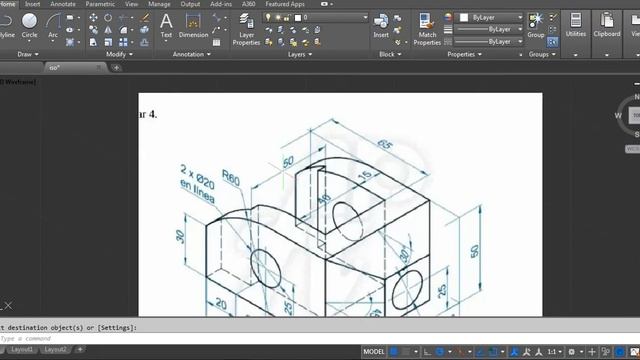
Task: Select the Explode tool in Modify panel
Action: [x=144, y=30]
